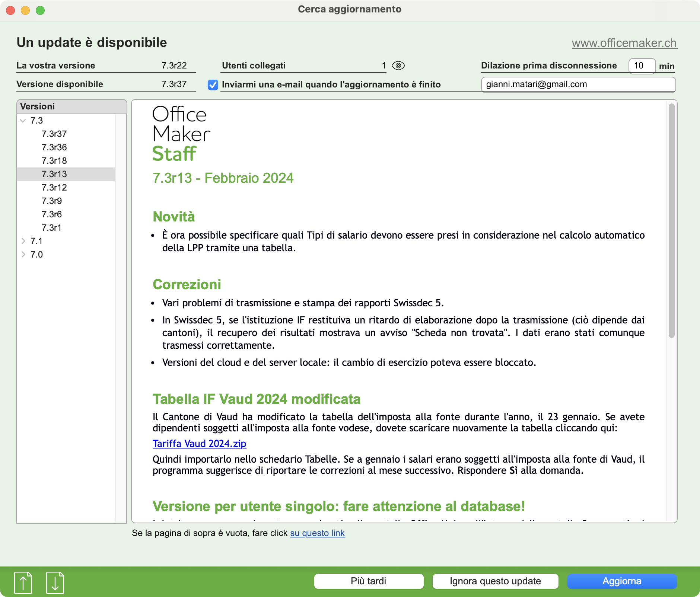Image resolution: width=700 pixels, height=597 pixels.
Task: Expand the 7.0 version group
Action: click(x=23, y=255)
